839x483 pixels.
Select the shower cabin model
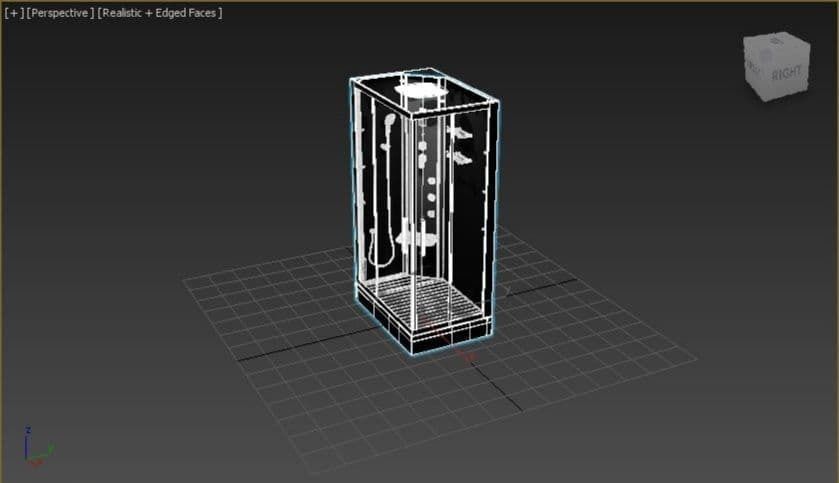click(426, 211)
